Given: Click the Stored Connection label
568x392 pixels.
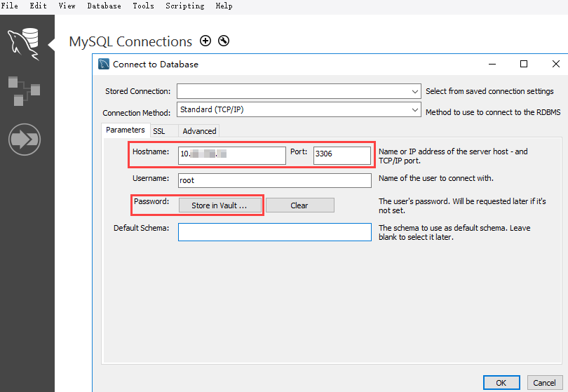Looking at the screenshot, I should click(137, 91).
